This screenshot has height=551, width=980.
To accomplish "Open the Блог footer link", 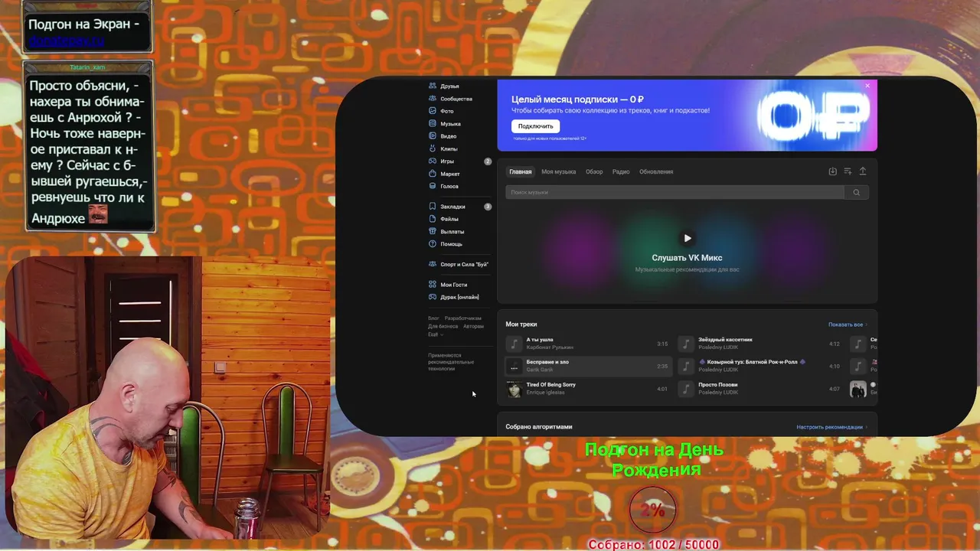I will click(433, 318).
